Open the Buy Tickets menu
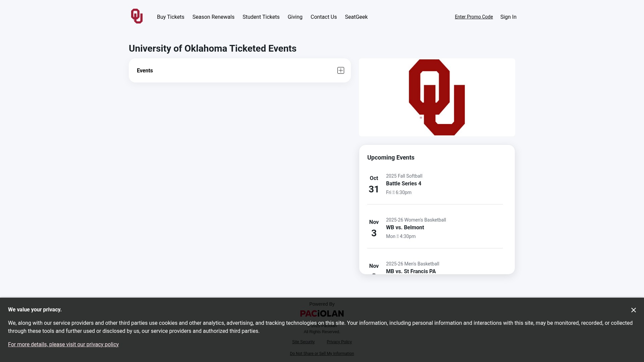The image size is (644, 362). click(x=170, y=17)
